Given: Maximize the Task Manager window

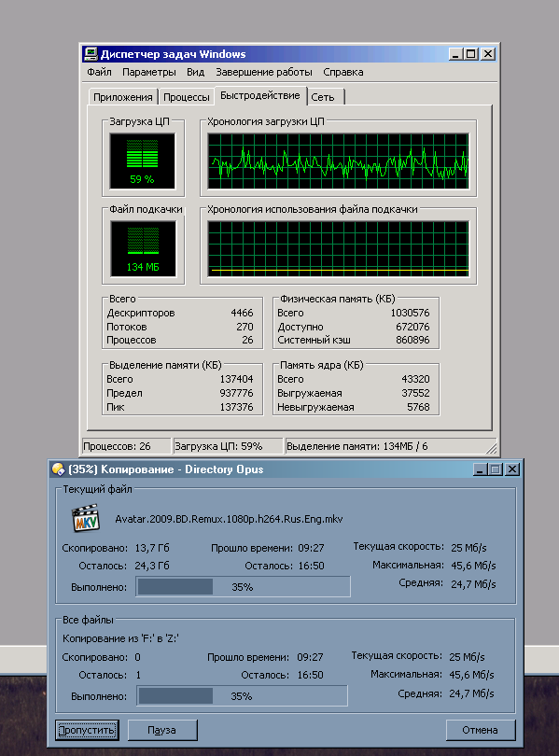Looking at the screenshot, I should click(471, 54).
